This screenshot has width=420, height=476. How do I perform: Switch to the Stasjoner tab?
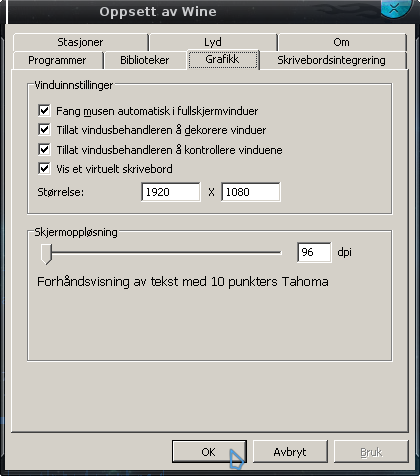[80, 42]
